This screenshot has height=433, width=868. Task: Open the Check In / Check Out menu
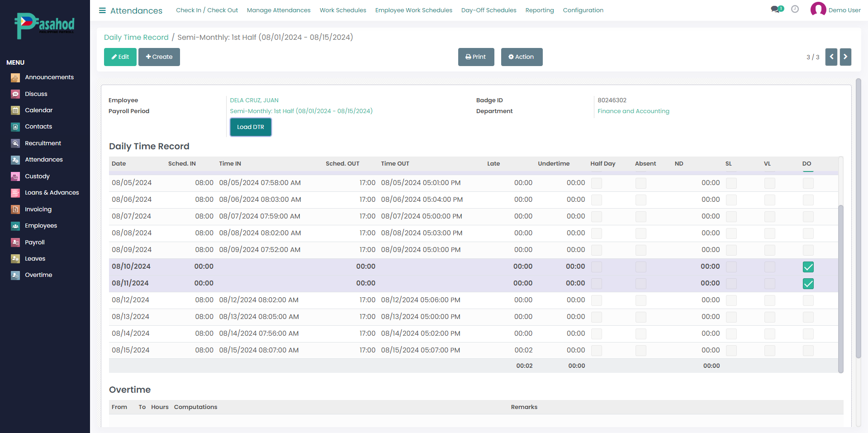(x=207, y=10)
